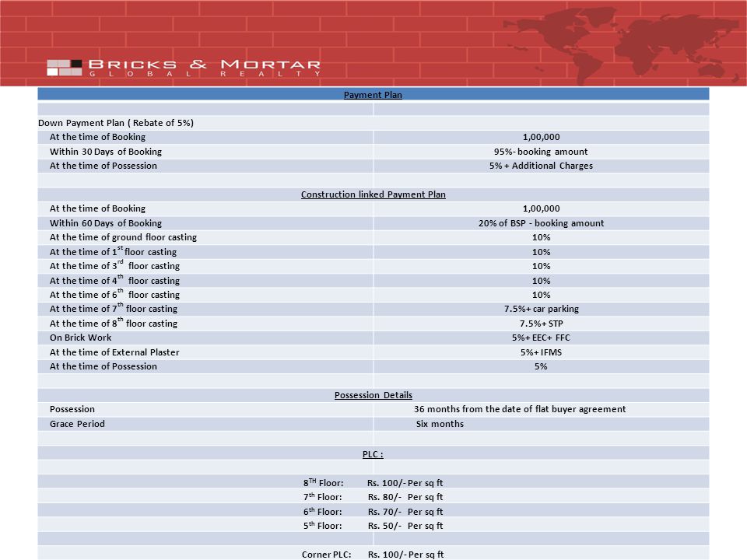Viewport: 747px width, 560px height.
Task: Click 'At the time of 1st floor casting'
Action: click(114, 251)
